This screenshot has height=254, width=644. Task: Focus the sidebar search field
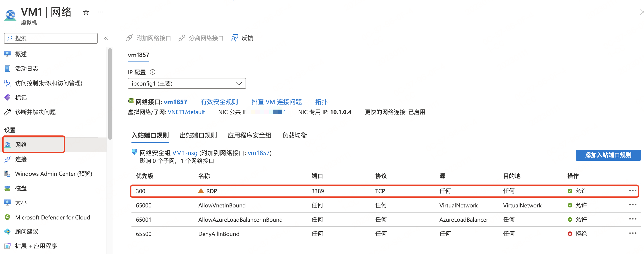51,38
